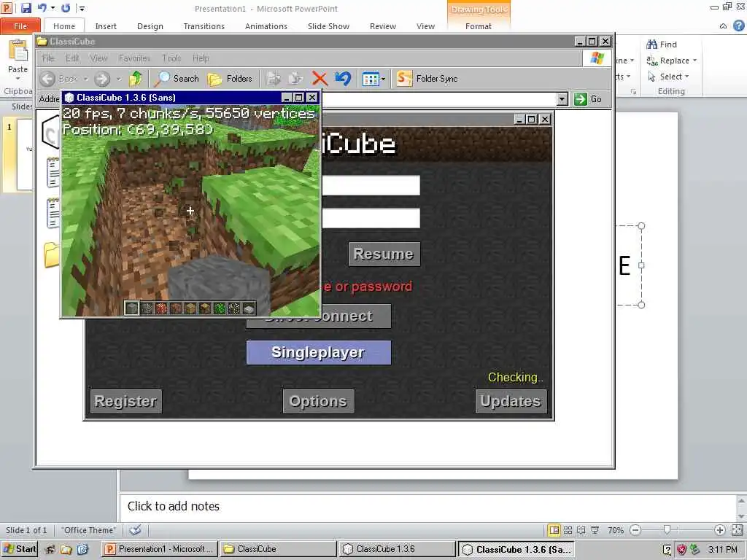Select the green leaves block in the hotbar

click(220, 308)
